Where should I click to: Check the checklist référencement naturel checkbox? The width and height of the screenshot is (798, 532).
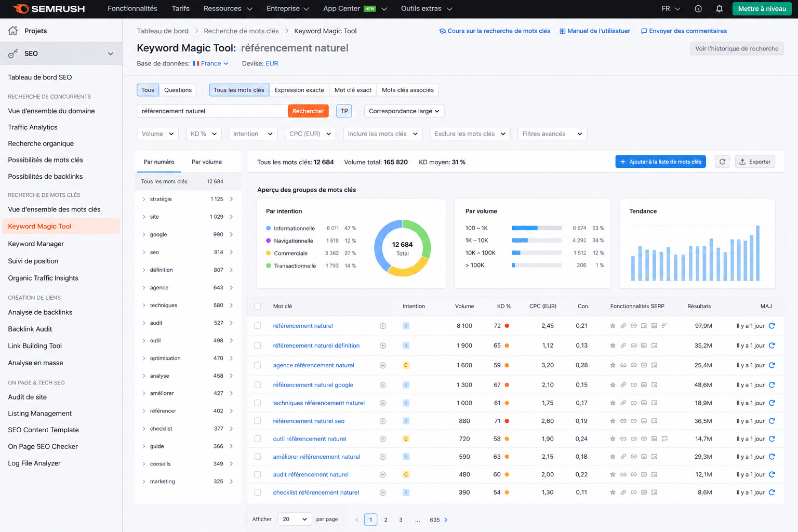(258, 493)
